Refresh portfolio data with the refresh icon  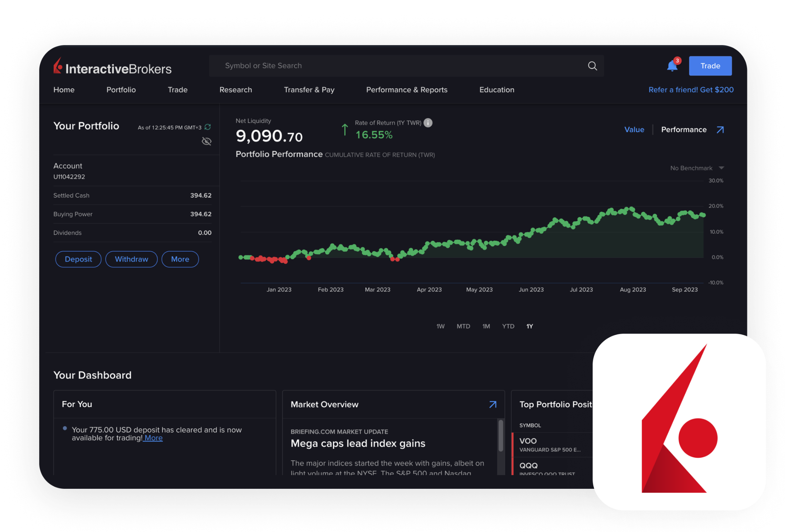(x=208, y=127)
